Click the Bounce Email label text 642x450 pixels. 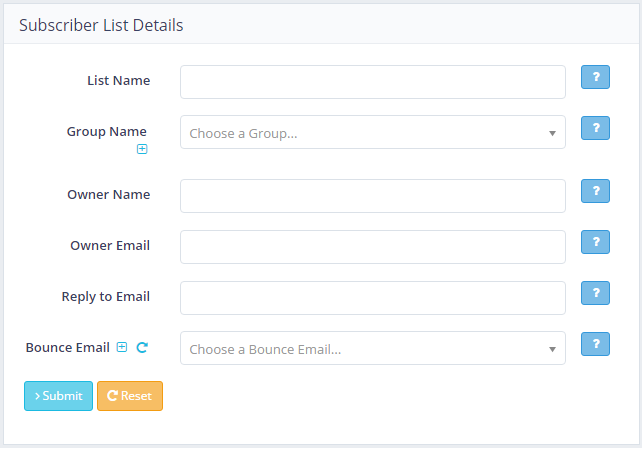(67, 348)
